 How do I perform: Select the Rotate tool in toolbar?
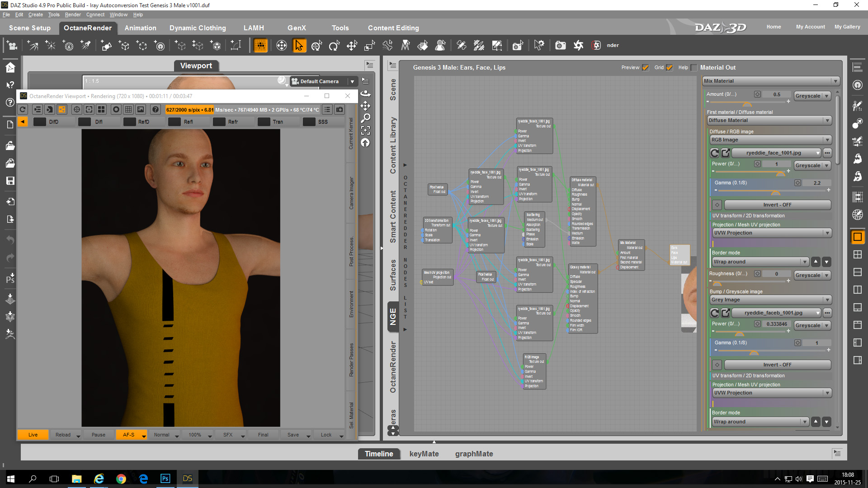(x=334, y=46)
